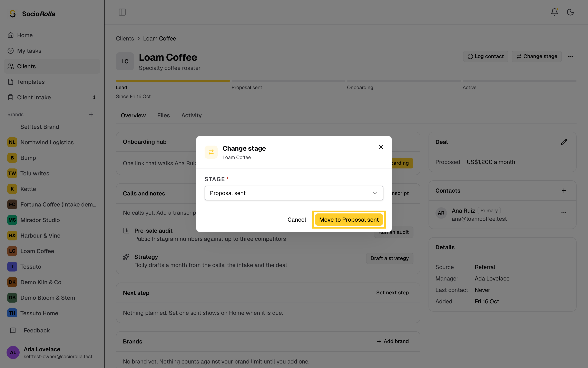Select the Onboarding stage progress segment
The image size is (588, 368).
pyautogui.click(x=404, y=85)
